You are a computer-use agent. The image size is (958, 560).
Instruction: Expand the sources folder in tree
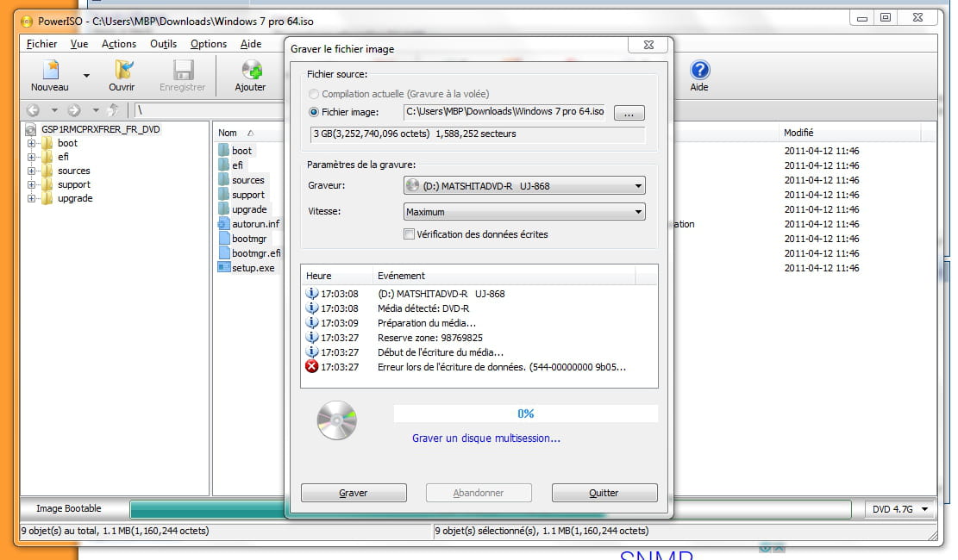pyautogui.click(x=31, y=171)
